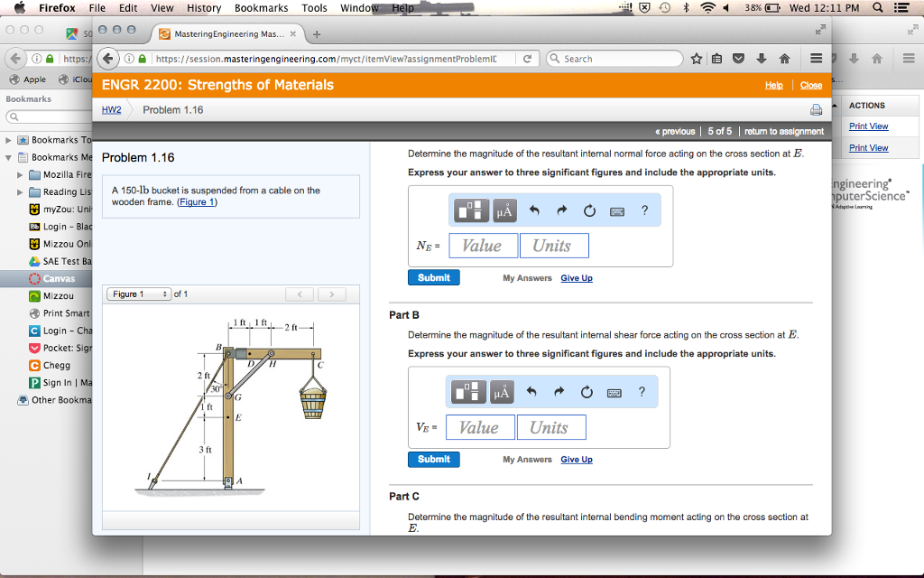The width and height of the screenshot is (924, 578).
Task: Redo entry in Part A answer toolbar
Action: coord(561,210)
